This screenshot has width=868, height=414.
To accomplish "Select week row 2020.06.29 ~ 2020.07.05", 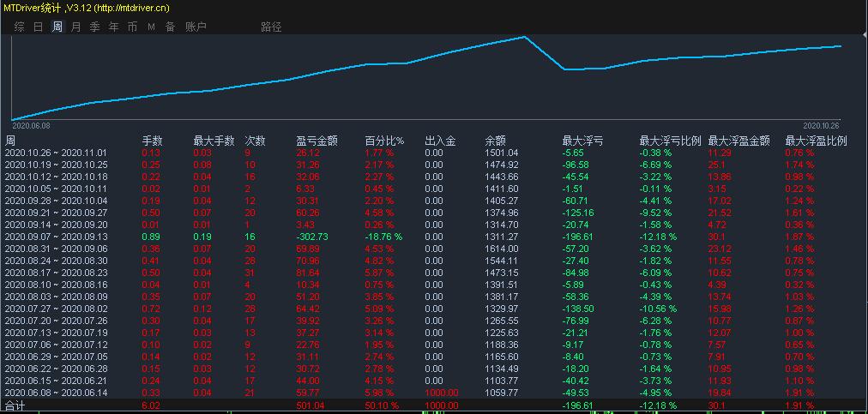I will [x=434, y=357].
